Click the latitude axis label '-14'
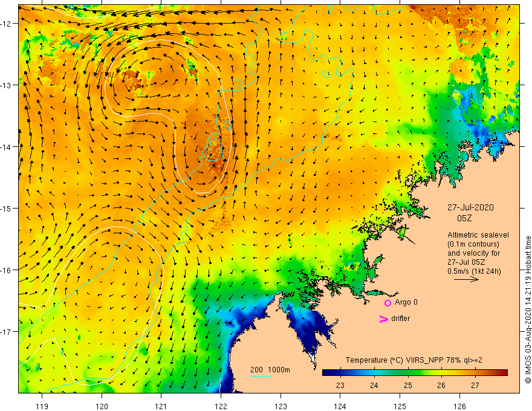The height and width of the screenshot is (411, 532). tap(6, 147)
